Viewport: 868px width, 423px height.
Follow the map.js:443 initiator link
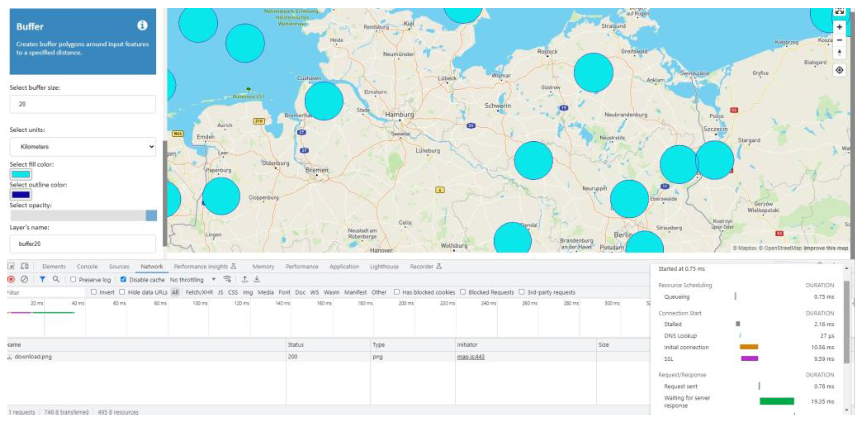click(470, 357)
